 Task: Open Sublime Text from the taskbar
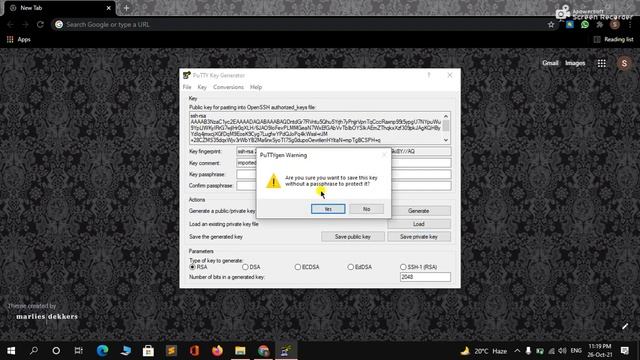tap(171, 351)
